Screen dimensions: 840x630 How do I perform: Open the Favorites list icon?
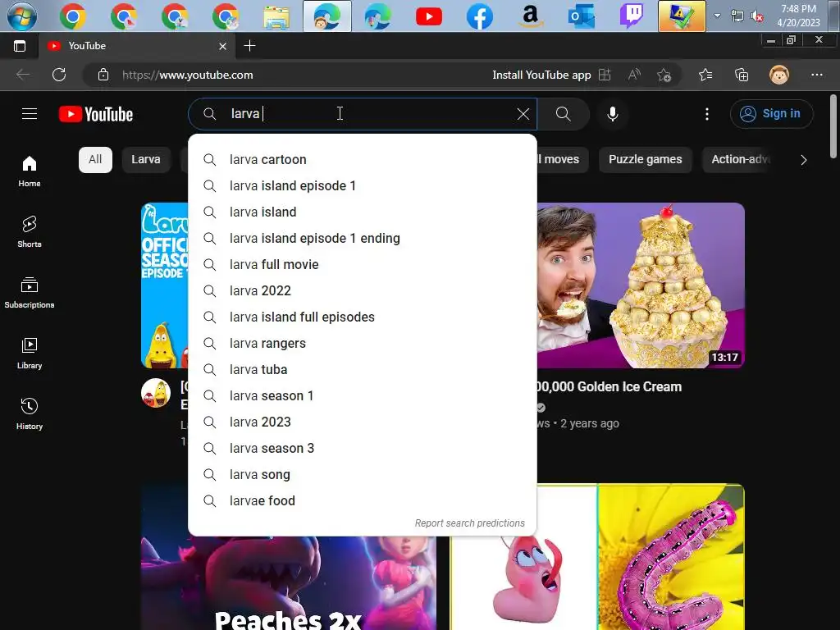(x=705, y=75)
